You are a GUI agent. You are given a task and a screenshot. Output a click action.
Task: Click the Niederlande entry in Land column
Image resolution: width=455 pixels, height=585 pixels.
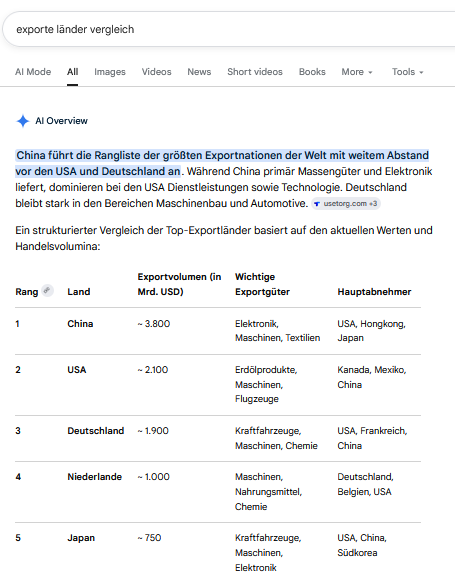tap(94, 477)
